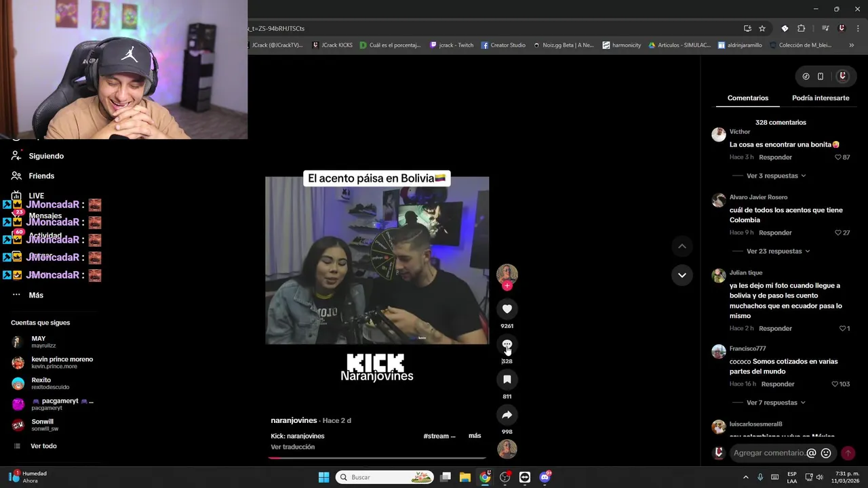Viewport: 868px width, 488px height.
Task: Open the TikTok coins icon in header
Action: [806, 77]
